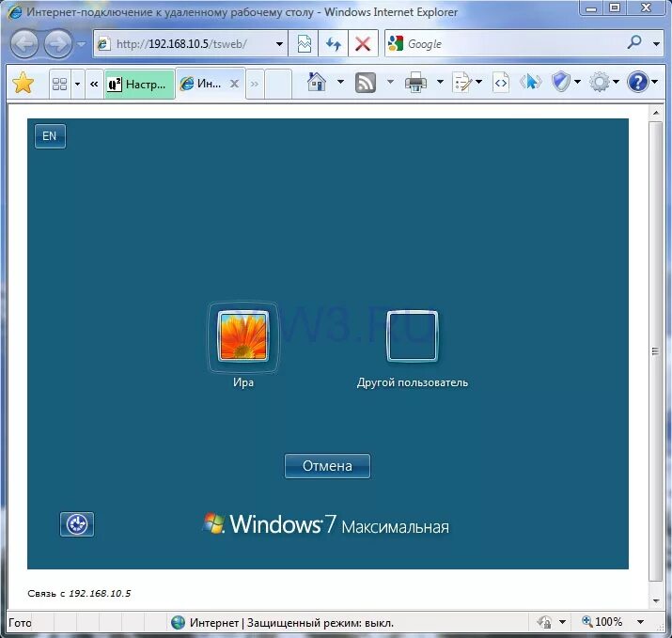Click the Отмена button
The width and height of the screenshot is (672, 638).
tap(327, 466)
